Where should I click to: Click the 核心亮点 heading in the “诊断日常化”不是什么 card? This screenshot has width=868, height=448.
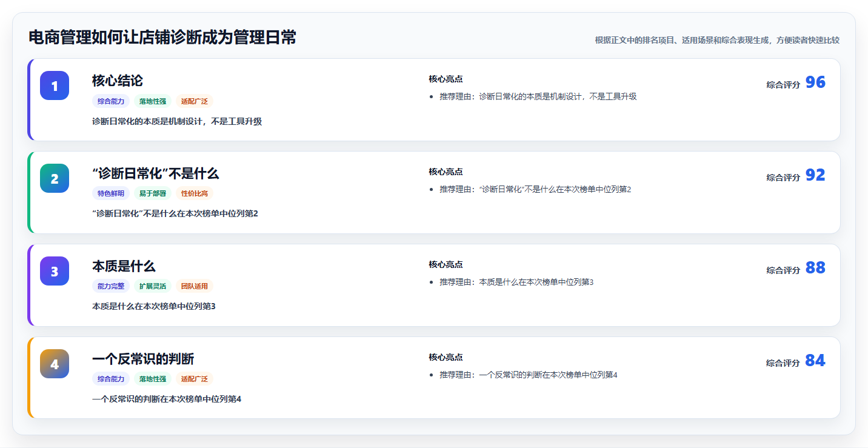tap(446, 172)
